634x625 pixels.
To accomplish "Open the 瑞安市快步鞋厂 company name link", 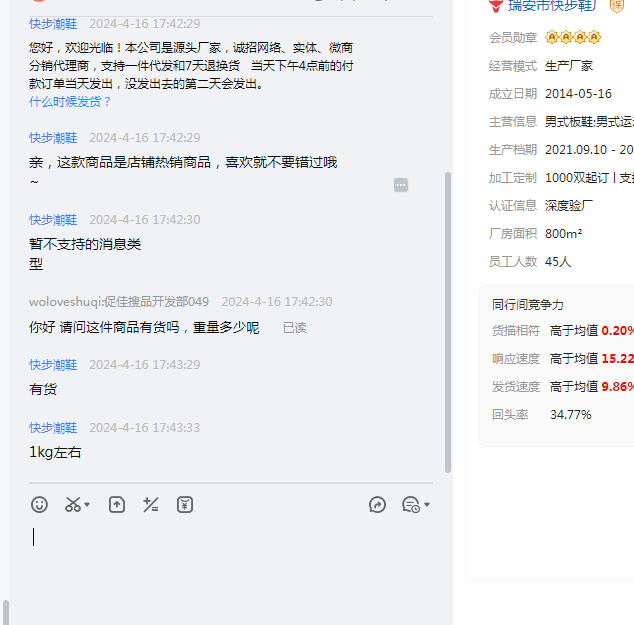I will point(552,6).
